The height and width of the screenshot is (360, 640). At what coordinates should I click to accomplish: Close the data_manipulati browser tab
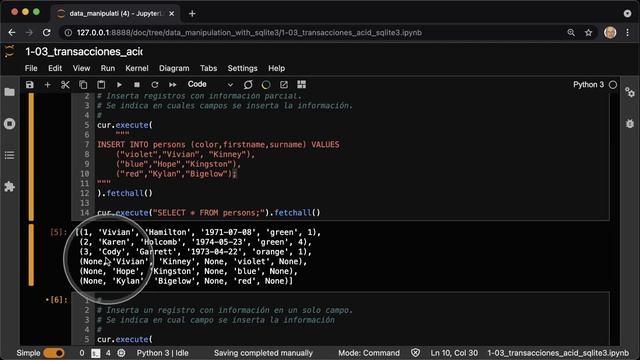[x=171, y=13]
